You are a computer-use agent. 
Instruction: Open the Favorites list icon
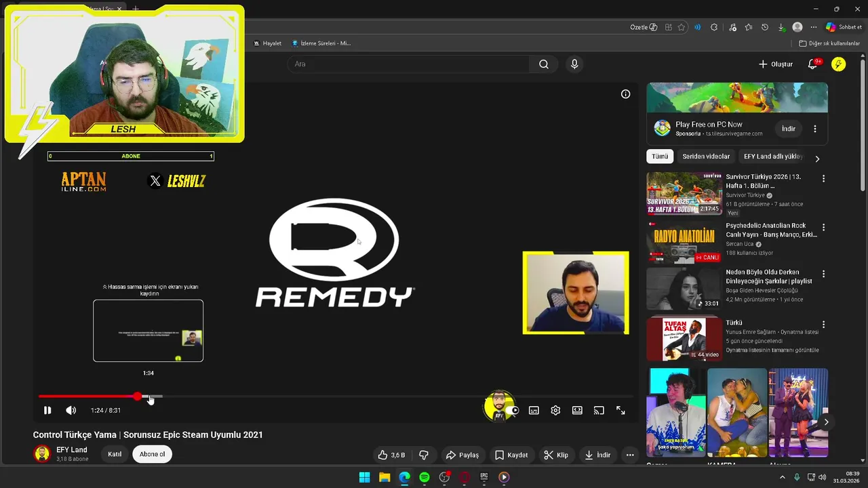pos(749,27)
